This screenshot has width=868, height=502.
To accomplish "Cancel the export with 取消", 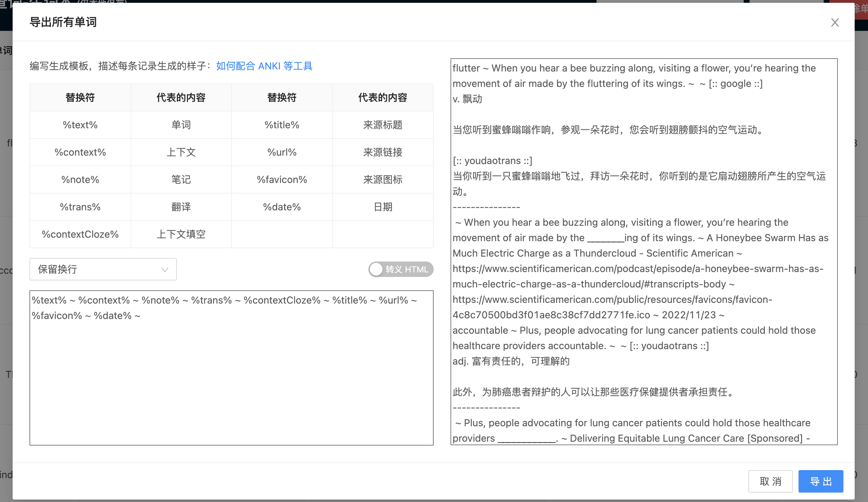I will 770,481.
